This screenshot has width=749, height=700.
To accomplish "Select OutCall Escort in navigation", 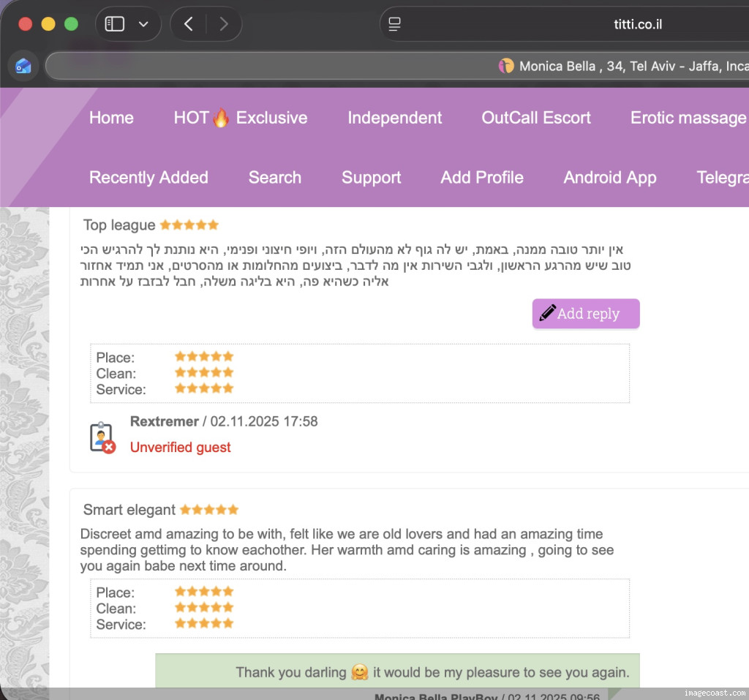I will pos(535,118).
